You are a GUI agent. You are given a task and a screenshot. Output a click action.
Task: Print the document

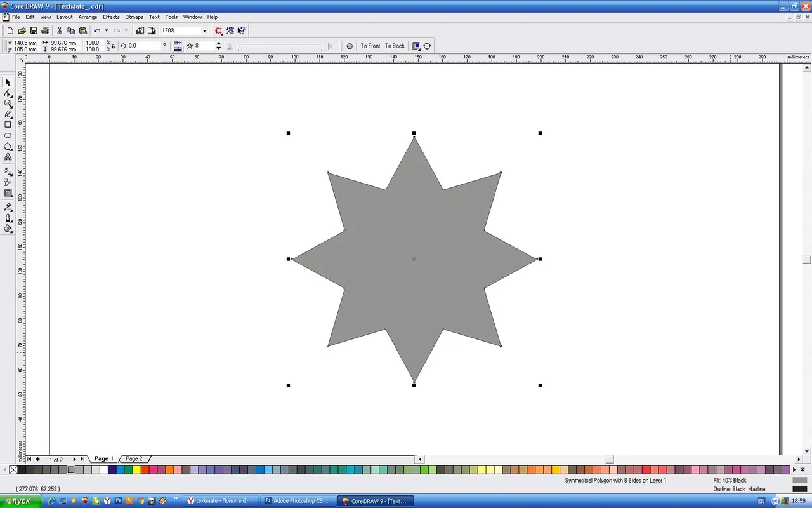[45, 30]
